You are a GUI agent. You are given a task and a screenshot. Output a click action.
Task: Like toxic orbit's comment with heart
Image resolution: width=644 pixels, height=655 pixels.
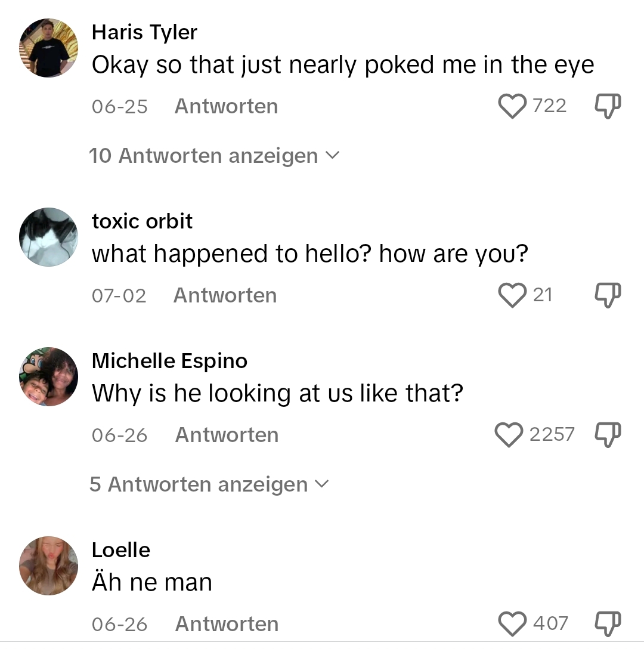click(x=512, y=295)
